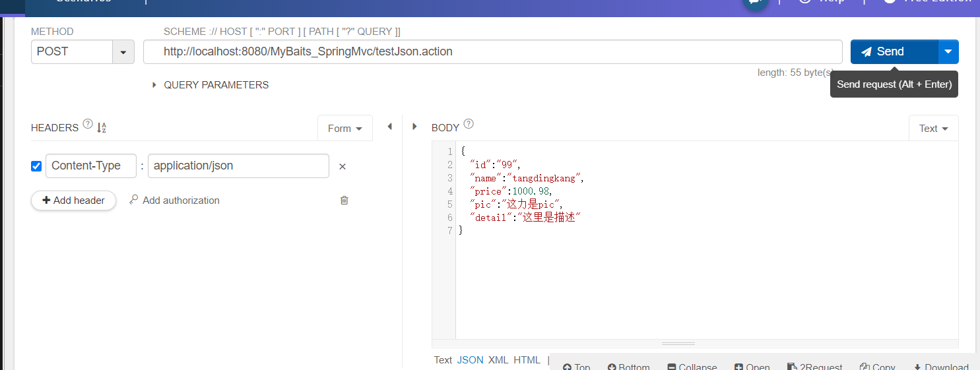Click the Copy button in bottom toolbar
The height and width of the screenshot is (370, 980).
(877, 366)
